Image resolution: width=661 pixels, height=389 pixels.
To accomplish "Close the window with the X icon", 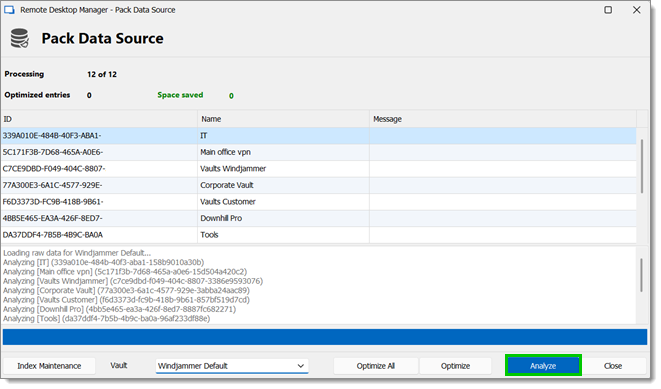I will pos(637,10).
